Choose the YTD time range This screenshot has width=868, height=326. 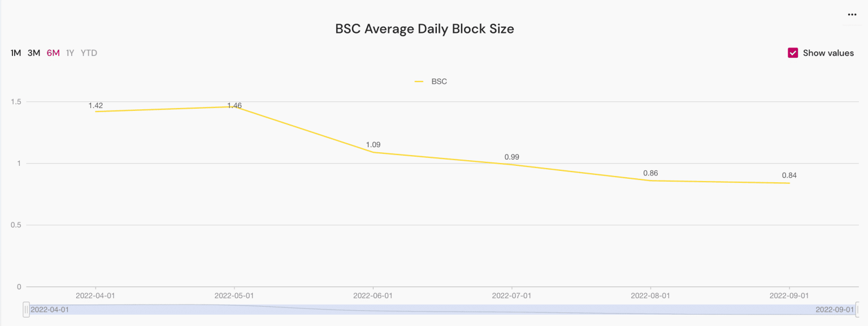89,53
